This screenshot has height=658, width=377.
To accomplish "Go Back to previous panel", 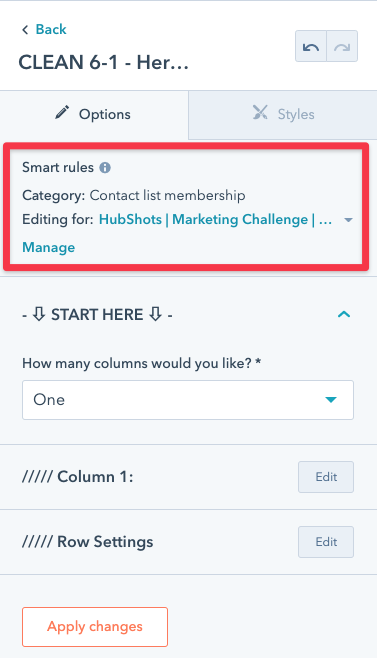I will [51, 29].
